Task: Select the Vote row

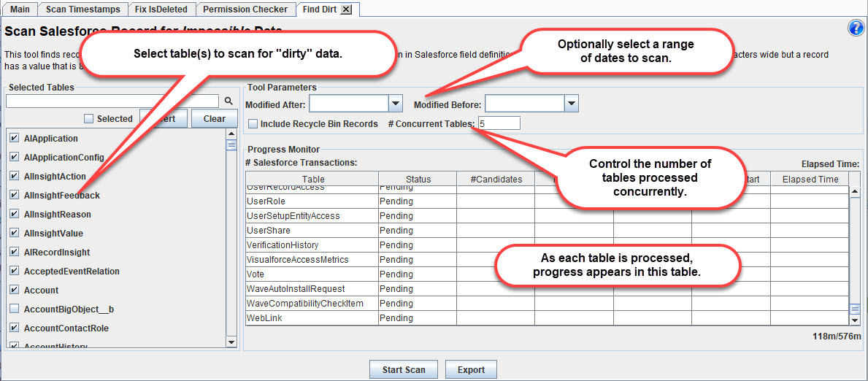Action: [x=547, y=274]
